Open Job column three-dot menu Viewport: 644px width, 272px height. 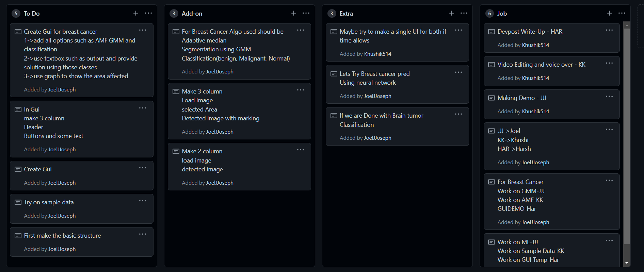pos(622,13)
